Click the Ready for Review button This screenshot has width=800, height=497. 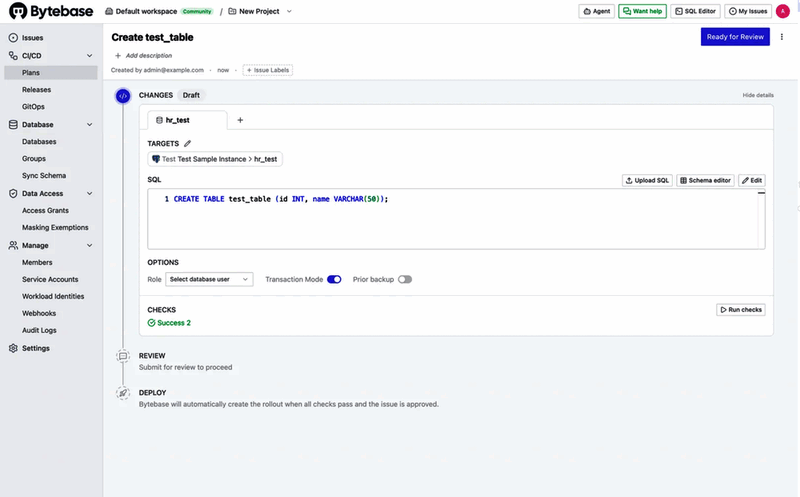[x=735, y=37]
